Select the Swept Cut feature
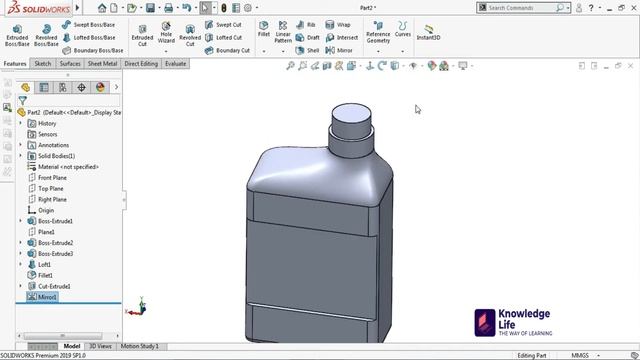 point(223,24)
